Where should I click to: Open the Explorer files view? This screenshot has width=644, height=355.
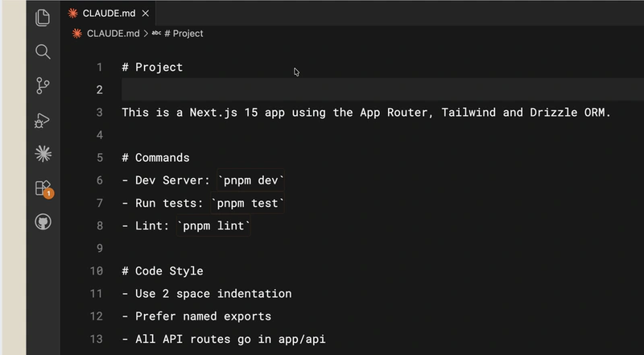[x=43, y=18]
